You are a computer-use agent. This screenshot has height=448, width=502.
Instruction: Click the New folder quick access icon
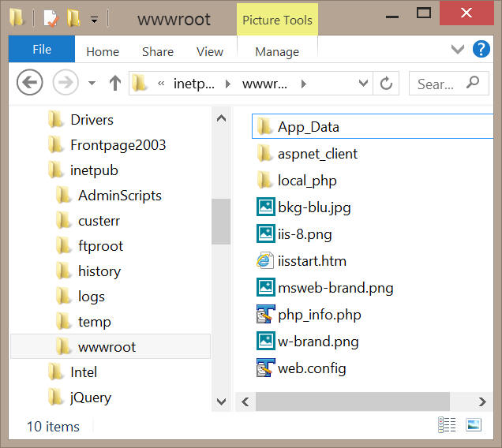[74, 18]
